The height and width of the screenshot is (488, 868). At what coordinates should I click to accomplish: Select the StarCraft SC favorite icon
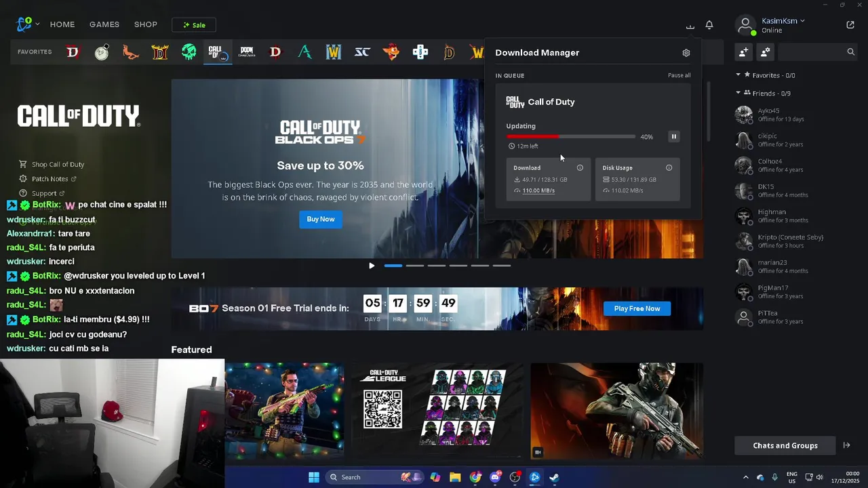point(362,52)
